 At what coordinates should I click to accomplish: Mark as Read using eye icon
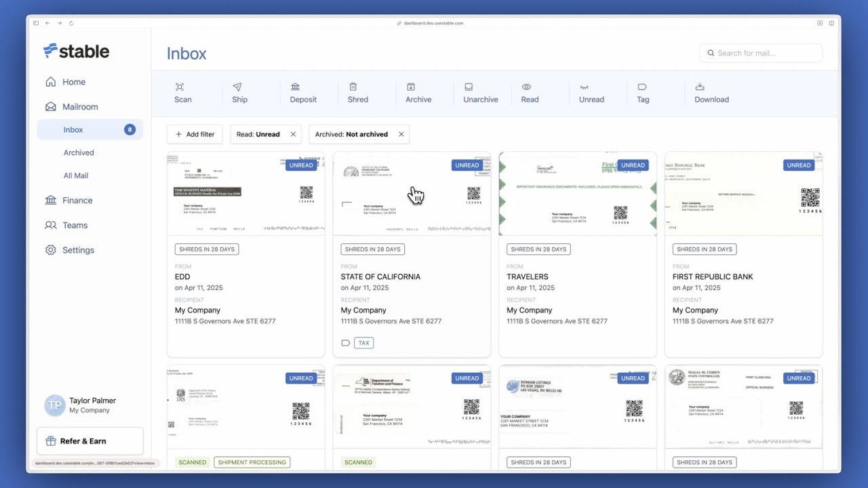(526, 87)
